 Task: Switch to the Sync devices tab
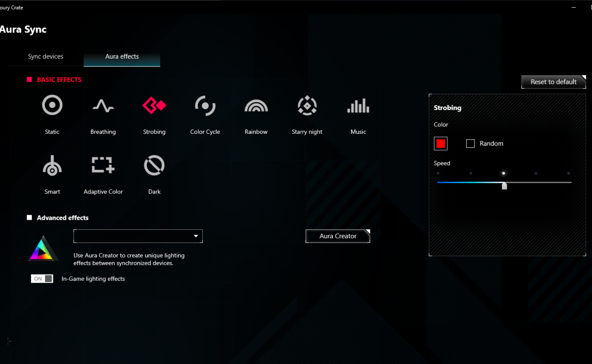coord(46,56)
